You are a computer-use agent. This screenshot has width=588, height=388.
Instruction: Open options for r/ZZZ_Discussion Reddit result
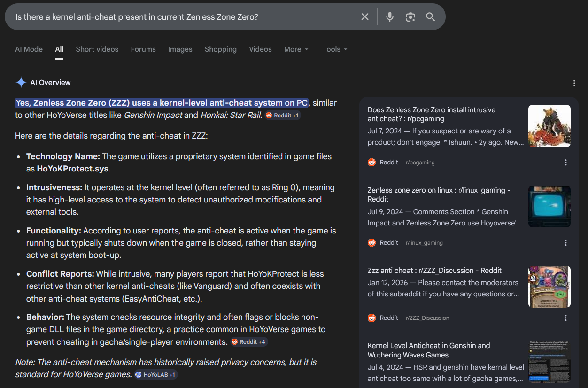pyautogui.click(x=565, y=318)
